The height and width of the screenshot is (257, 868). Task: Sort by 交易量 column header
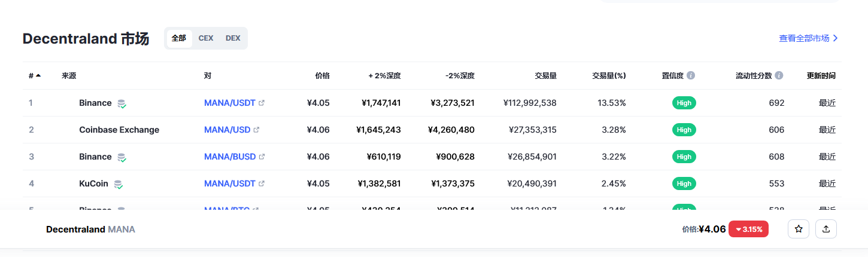coord(545,76)
